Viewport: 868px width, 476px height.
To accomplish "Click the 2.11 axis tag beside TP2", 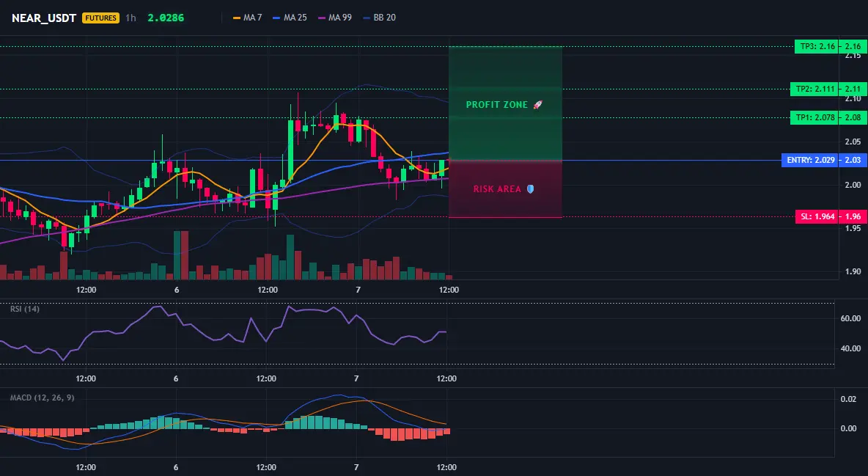I will pos(853,89).
